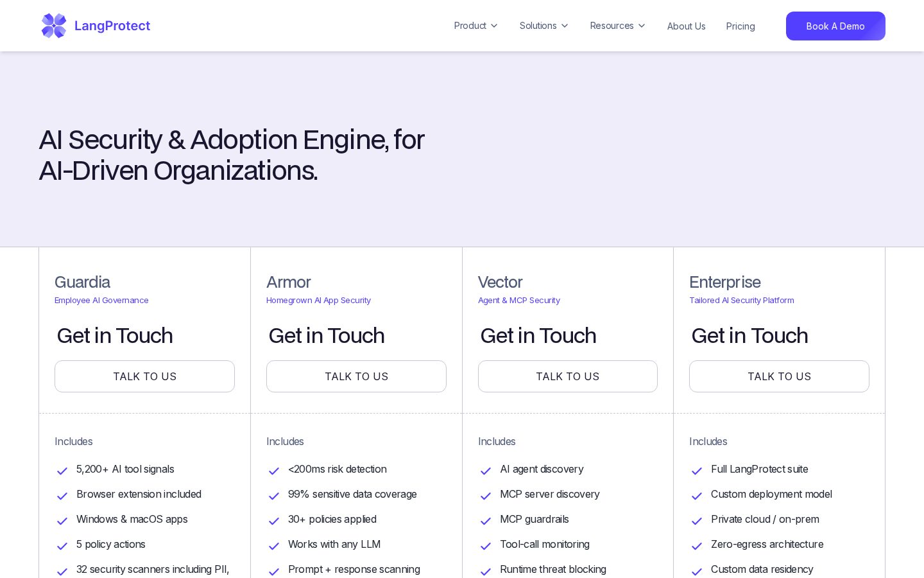
Task: Click the text 'AI agent discovery'
Action: 542,469
